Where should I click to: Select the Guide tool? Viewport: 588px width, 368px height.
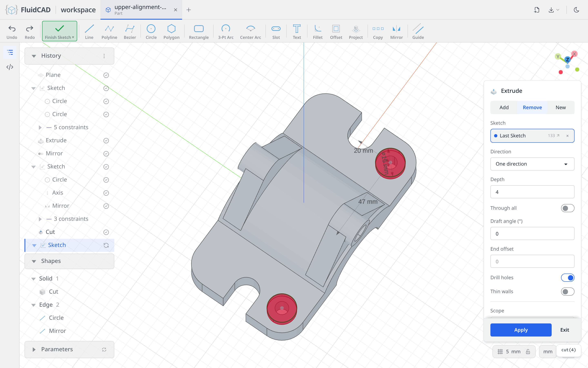click(418, 32)
